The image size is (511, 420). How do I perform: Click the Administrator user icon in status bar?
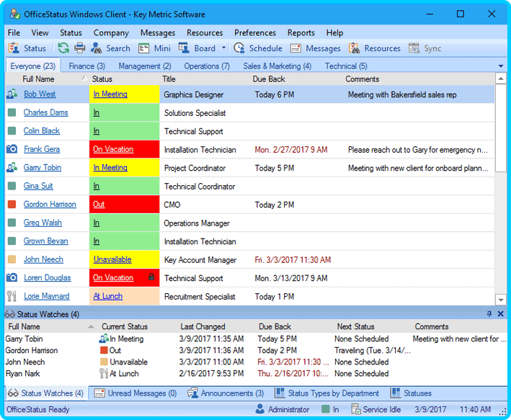260,409
